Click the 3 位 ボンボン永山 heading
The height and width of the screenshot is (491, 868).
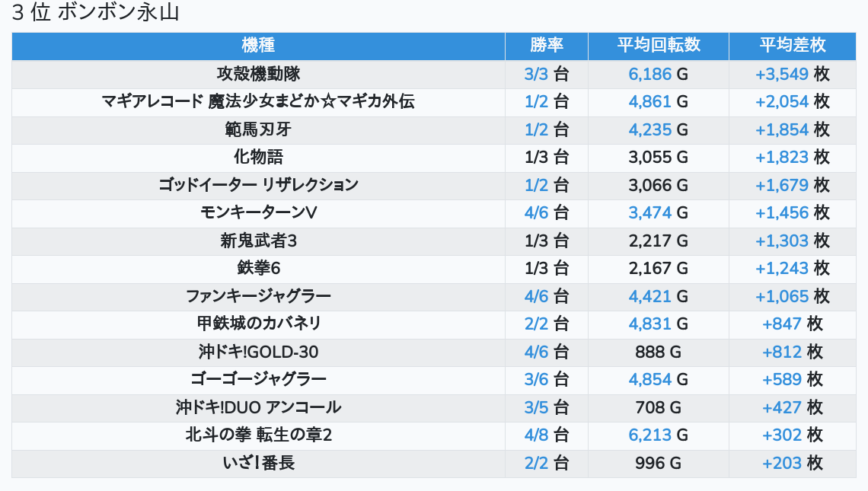[x=95, y=13]
